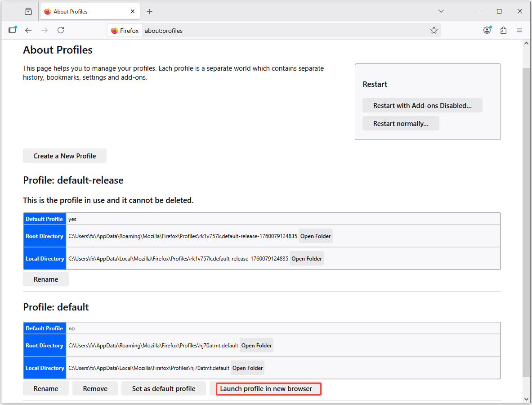Launch the default profile in new browser
This screenshot has height=405, width=532.
[268, 389]
